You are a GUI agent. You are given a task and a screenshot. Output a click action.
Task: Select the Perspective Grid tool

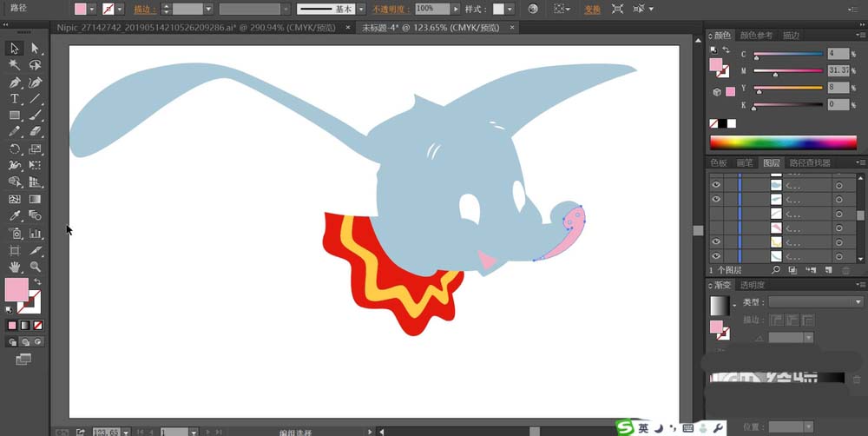[x=35, y=182]
